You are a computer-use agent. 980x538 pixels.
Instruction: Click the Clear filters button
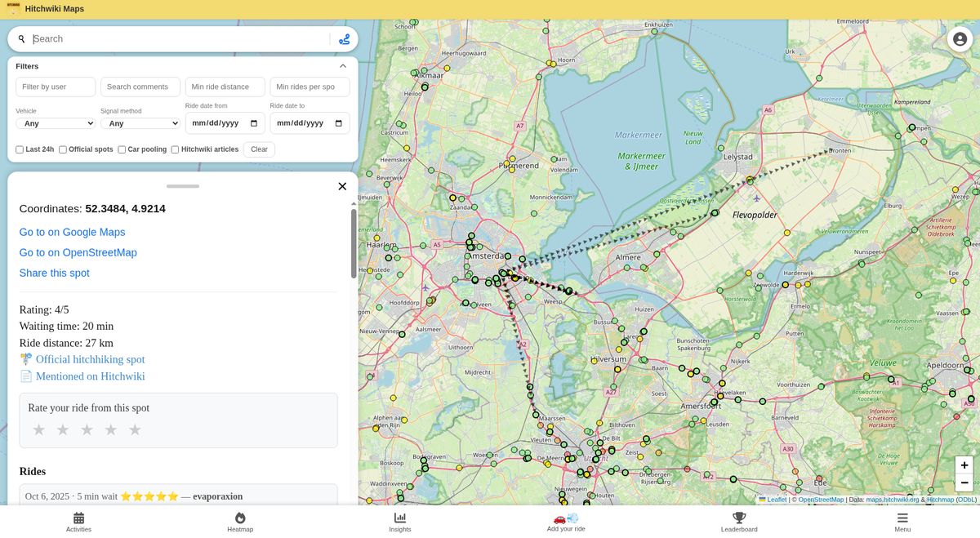[x=259, y=149]
